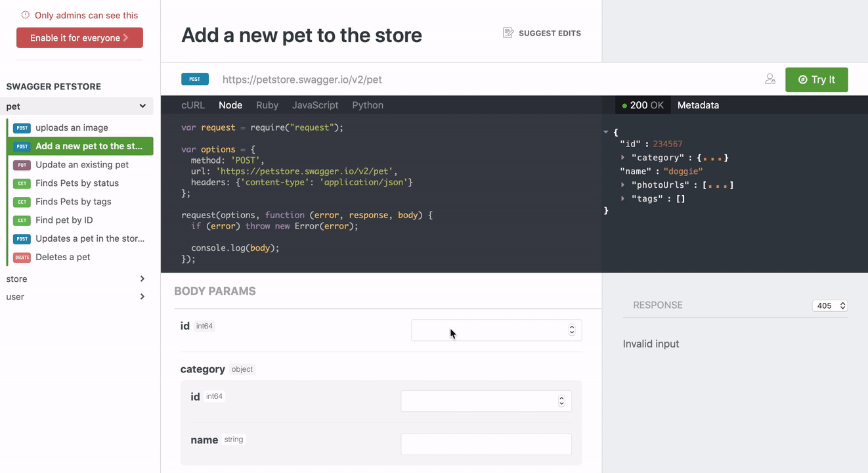Click the POST badge beside the endpoint URL
868x473 pixels.
[195, 79]
